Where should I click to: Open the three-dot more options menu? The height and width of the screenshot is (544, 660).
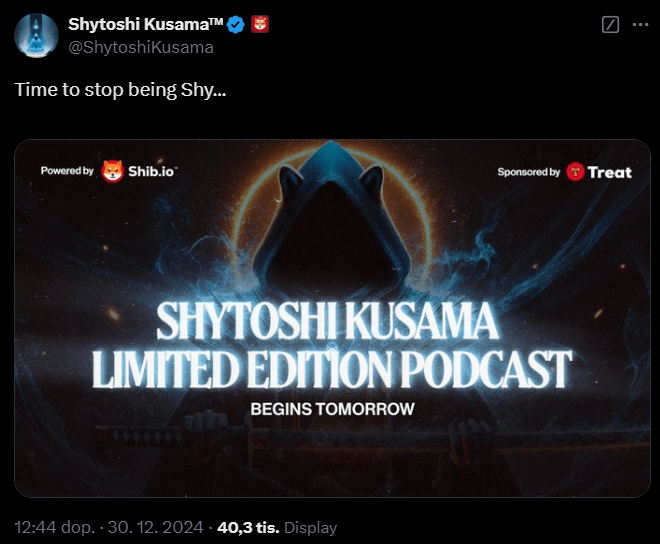click(640, 24)
